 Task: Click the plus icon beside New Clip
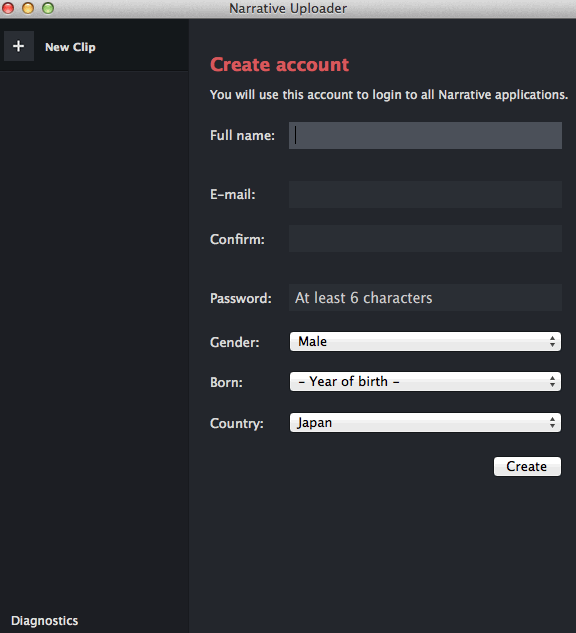click(19, 46)
